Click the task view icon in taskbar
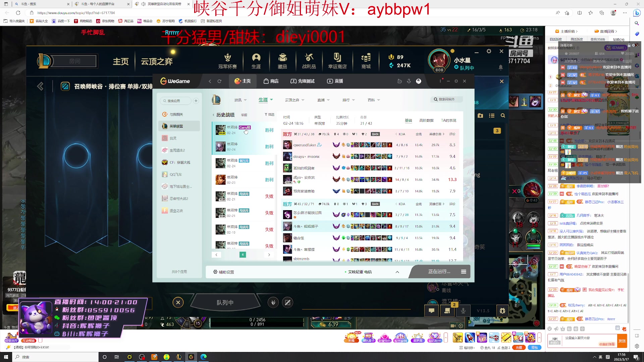Screen dimensions: 644x362 (116, 357)
